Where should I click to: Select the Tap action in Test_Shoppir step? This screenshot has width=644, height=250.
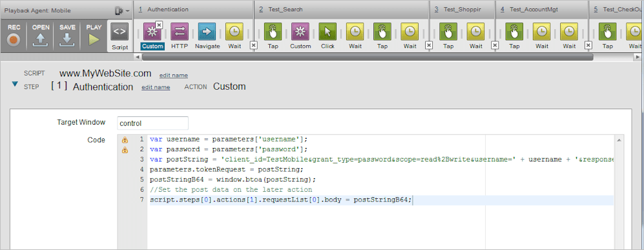coord(448,32)
